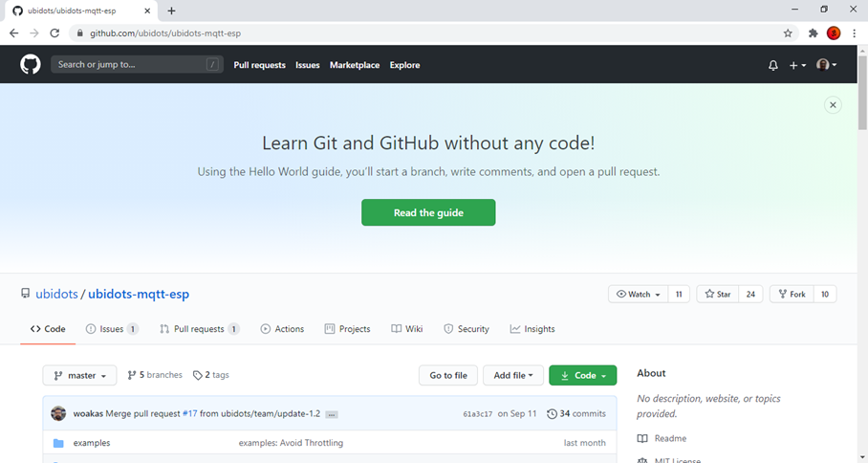The image size is (868, 463).
Task: Focus the Search or jump to field
Action: point(137,64)
